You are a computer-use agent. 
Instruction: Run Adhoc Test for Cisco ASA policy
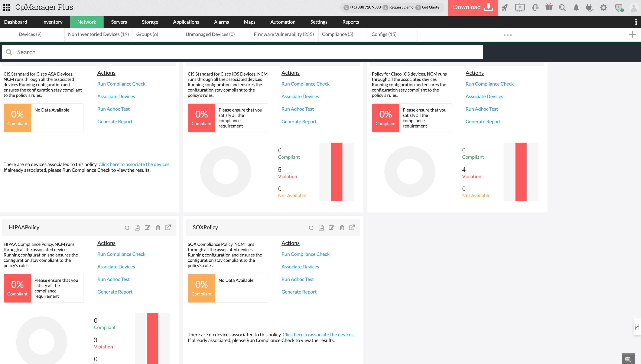click(x=113, y=109)
